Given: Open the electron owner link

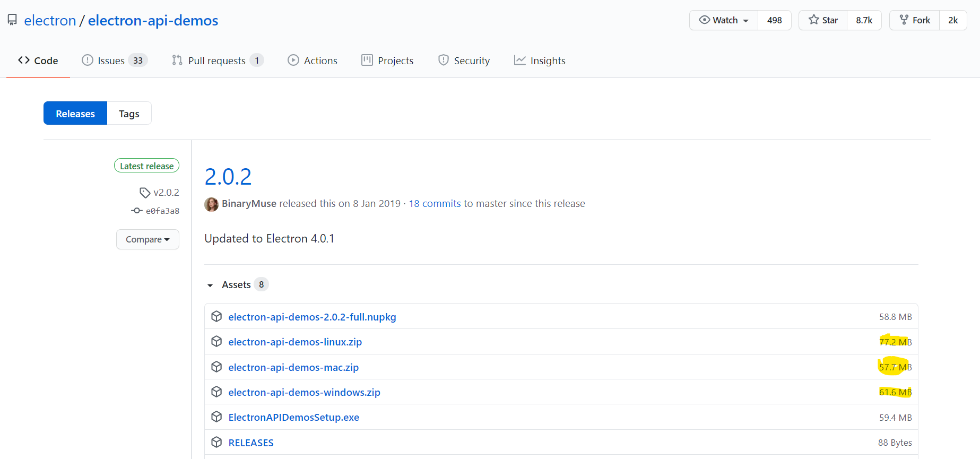Looking at the screenshot, I should [x=50, y=20].
